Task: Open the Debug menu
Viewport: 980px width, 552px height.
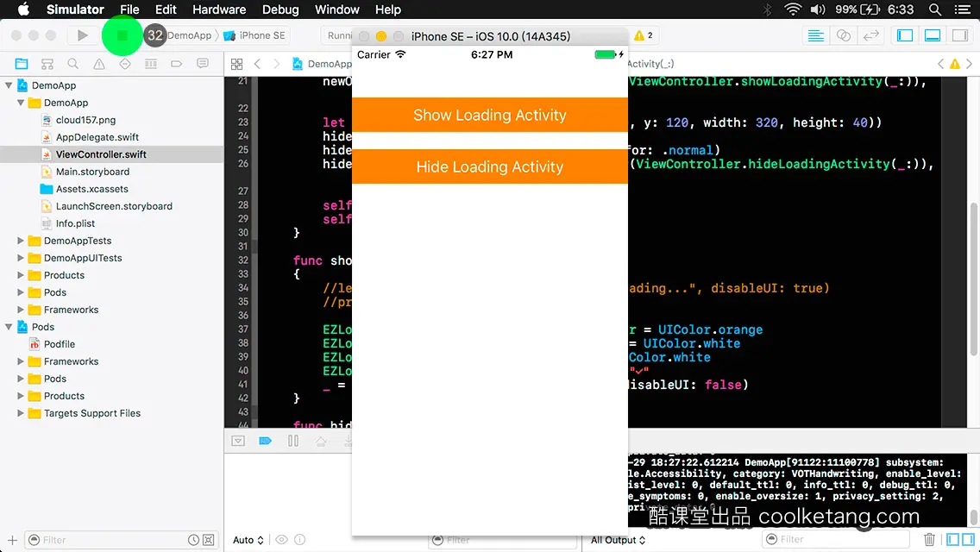Action: pos(280,9)
